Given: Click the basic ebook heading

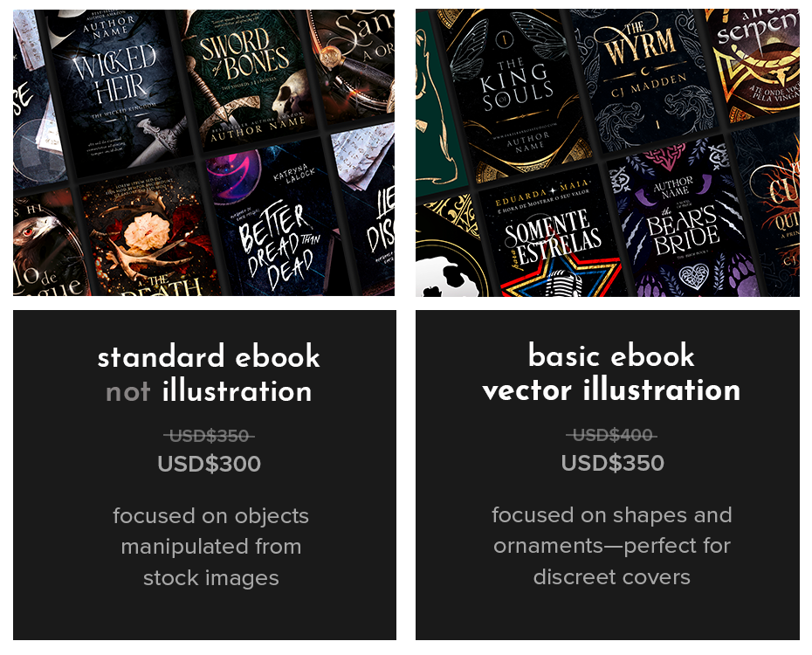Looking at the screenshot, I should point(611,355).
